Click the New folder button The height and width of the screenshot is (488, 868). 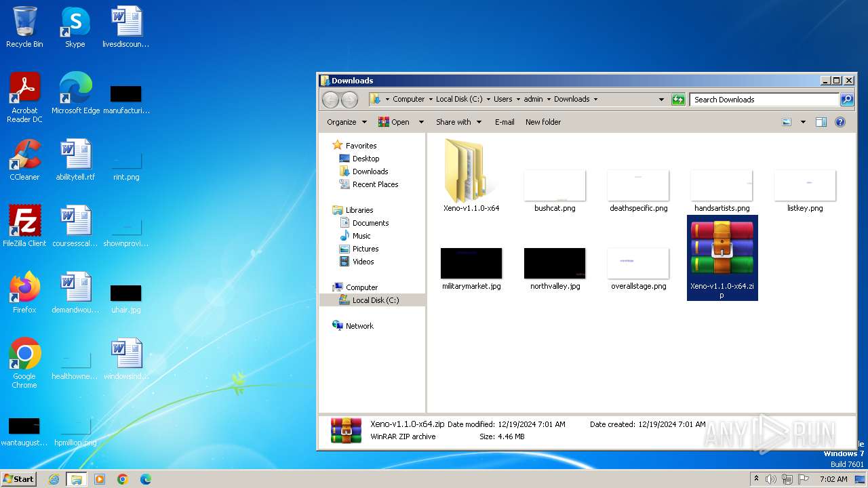(543, 122)
